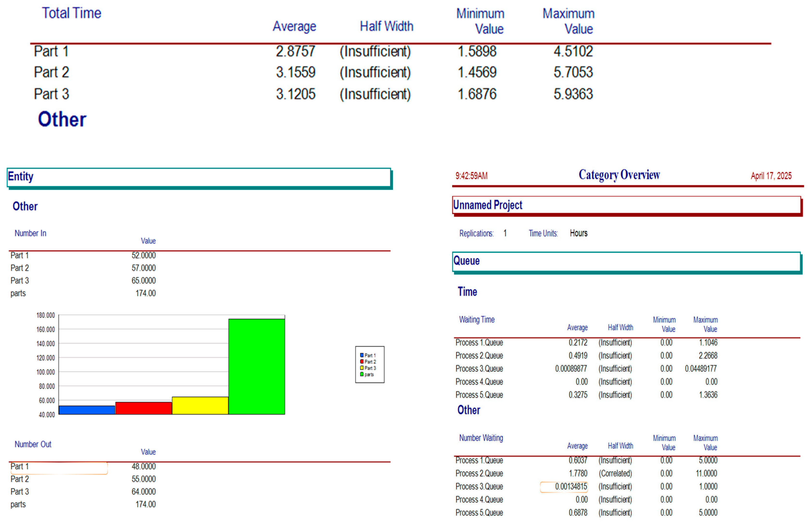Click the green parts legend swatch
Image resolution: width=812 pixels, height=525 pixels.
pos(362,374)
